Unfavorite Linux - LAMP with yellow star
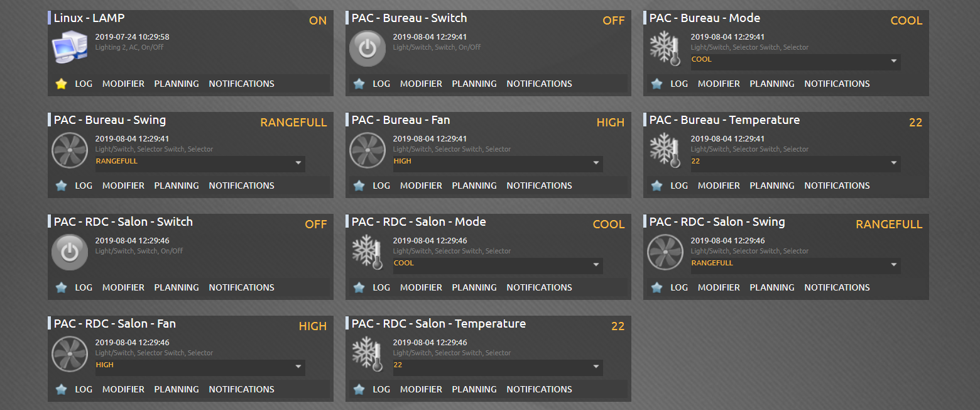The height and width of the screenshot is (410, 980). click(61, 84)
